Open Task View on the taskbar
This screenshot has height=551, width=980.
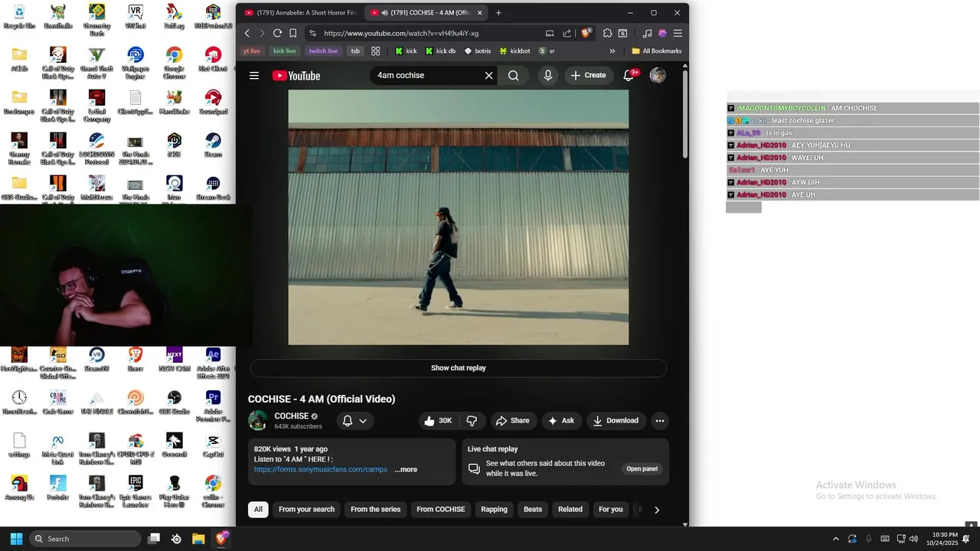(154, 539)
